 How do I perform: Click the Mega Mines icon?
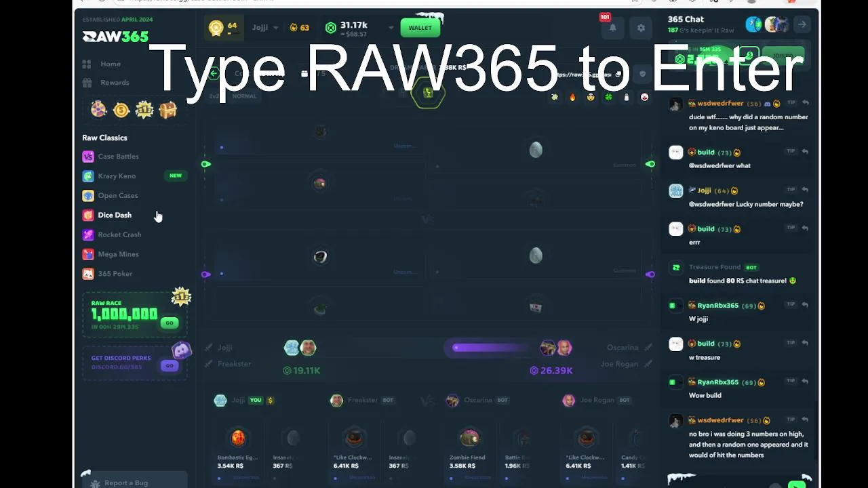[x=88, y=254]
